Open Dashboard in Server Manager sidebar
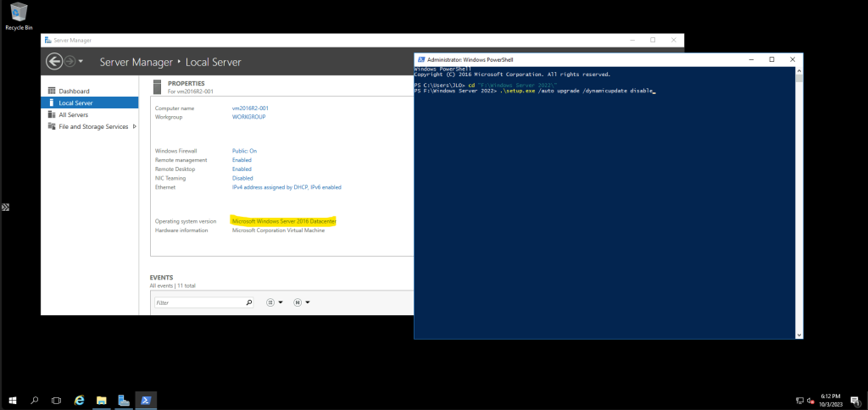This screenshot has width=868, height=410. click(x=75, y=91)
